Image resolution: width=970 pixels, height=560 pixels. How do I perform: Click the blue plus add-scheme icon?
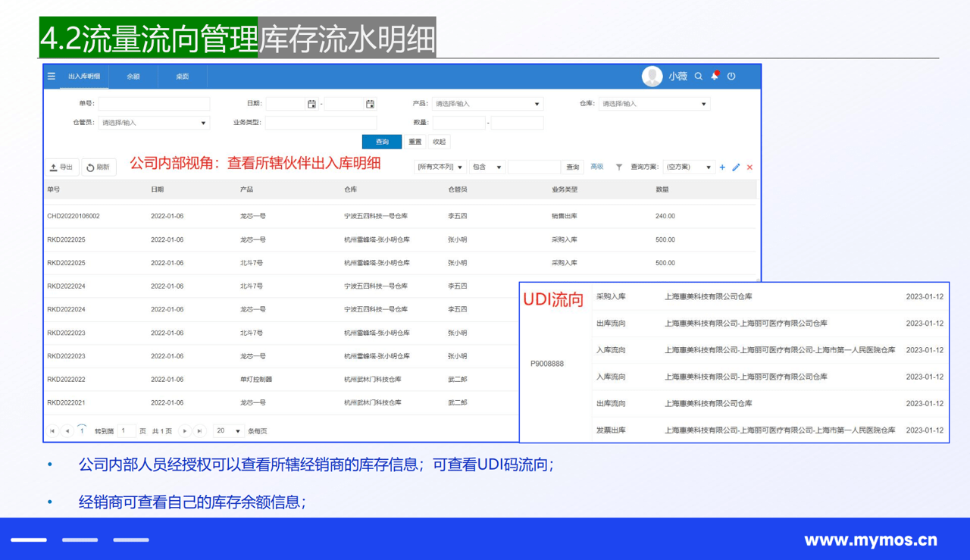(722, 167)
